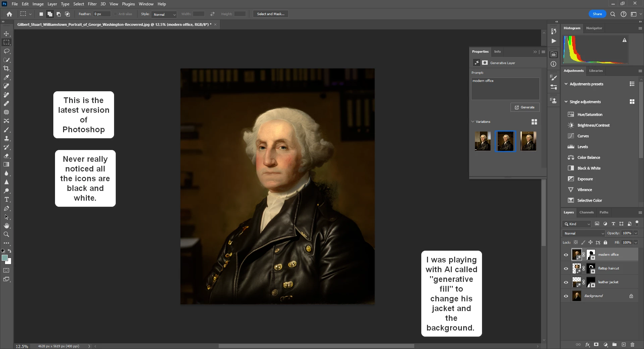Image resolution: width=644 pixels, height=349 pixels.
Task: Select the Crop tool
Action: [x=6, y=68]
